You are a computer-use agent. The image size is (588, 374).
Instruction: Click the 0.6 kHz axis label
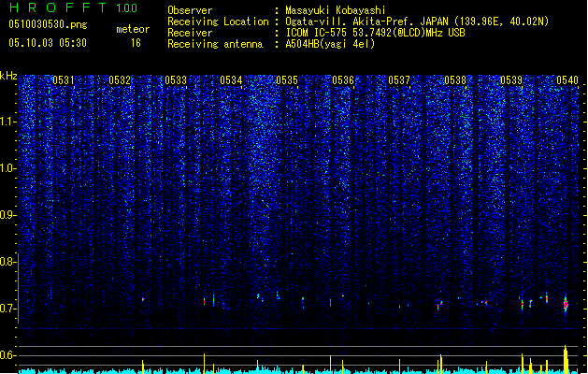[x=7, y=355]
